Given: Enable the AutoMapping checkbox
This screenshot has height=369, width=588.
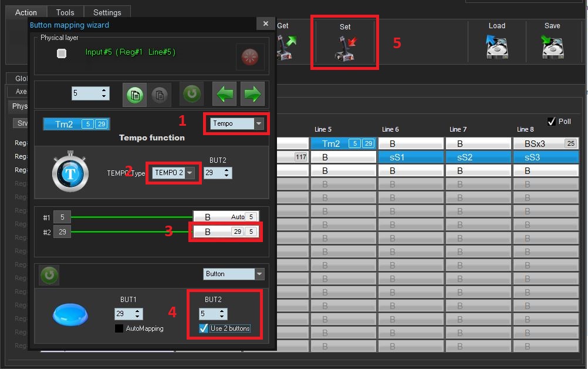Looking at the screenshot, I should pyautogui.click(x=119, y=328).
